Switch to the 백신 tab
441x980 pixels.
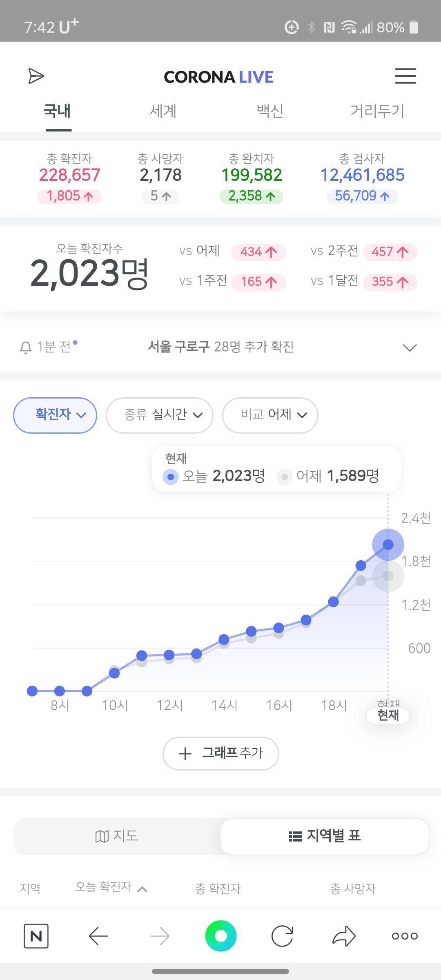click(x=269, y=111)
